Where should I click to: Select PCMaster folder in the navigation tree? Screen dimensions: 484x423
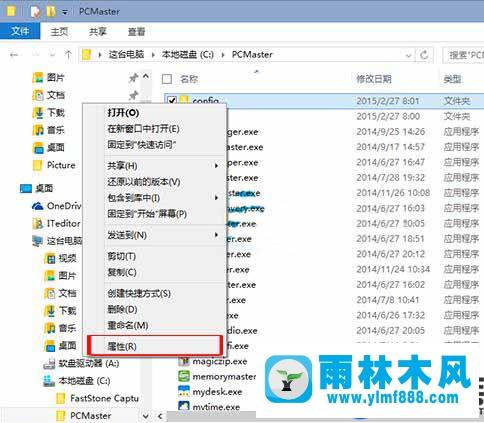click(x=84, y=416)
